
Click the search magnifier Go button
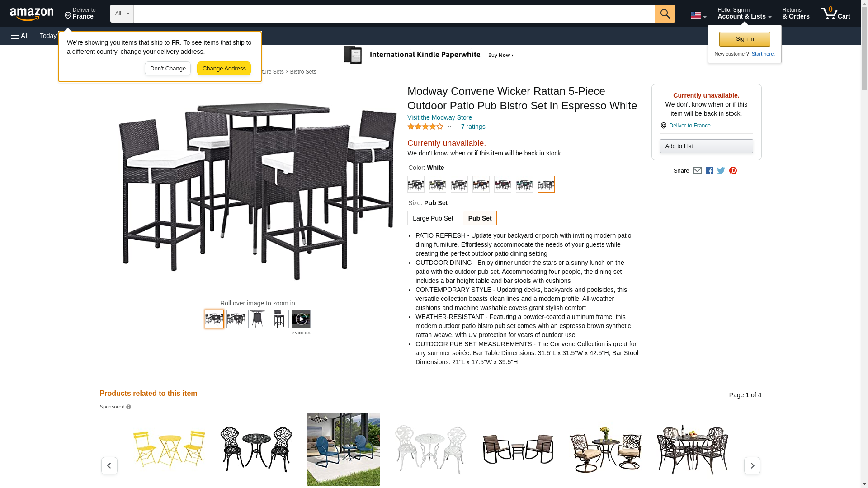(x=665, y=14)
